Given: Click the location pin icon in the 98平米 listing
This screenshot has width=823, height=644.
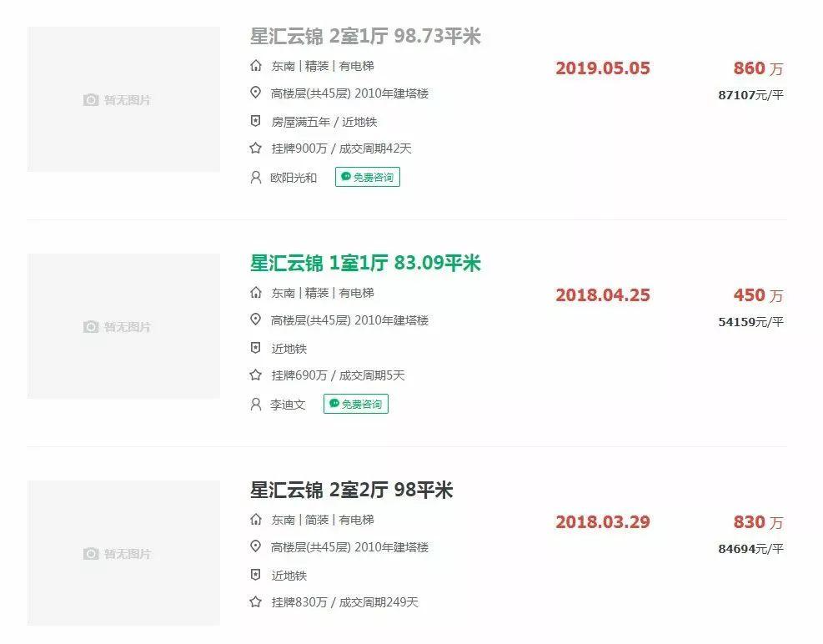Looking at the screenshot, I should pyautogui.click(x=256, y=547).
